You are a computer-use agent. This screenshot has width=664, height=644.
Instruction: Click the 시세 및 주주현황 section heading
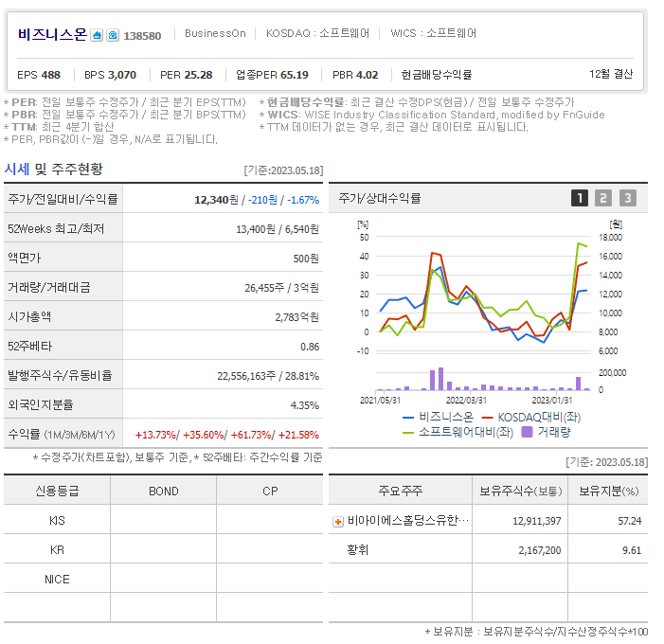[x=53, y=170]
